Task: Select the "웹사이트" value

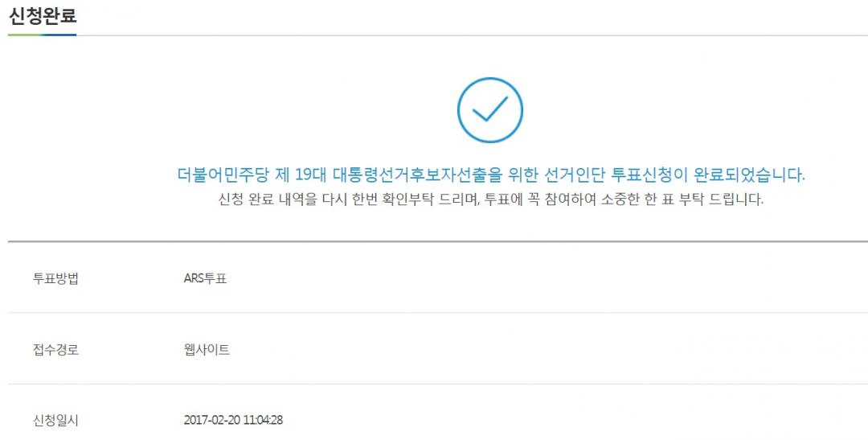Action: tap(207, 350)
